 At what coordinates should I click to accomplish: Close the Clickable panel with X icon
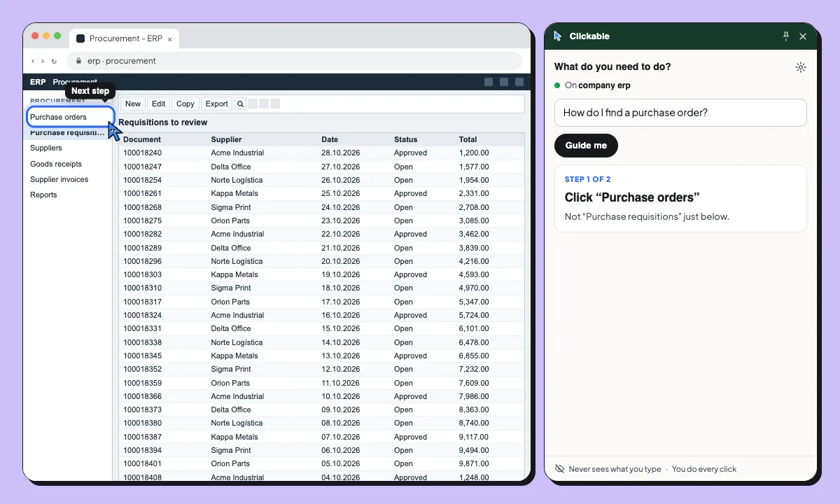pyautogui.click(x=803, y=36)
